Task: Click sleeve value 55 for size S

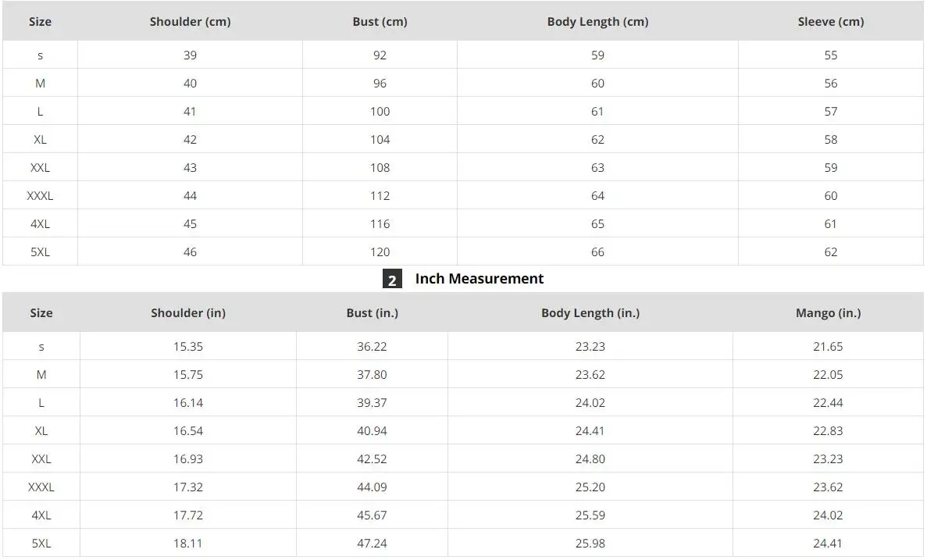Action: point(831,55)
